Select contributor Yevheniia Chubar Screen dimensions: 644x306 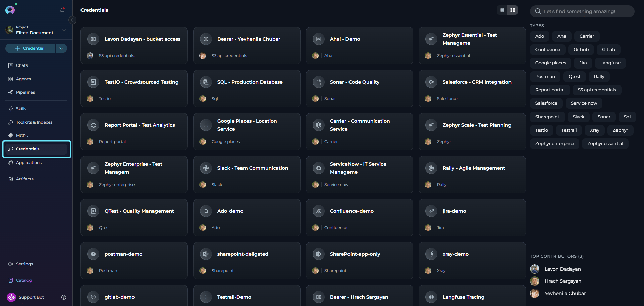pos(558,294)
